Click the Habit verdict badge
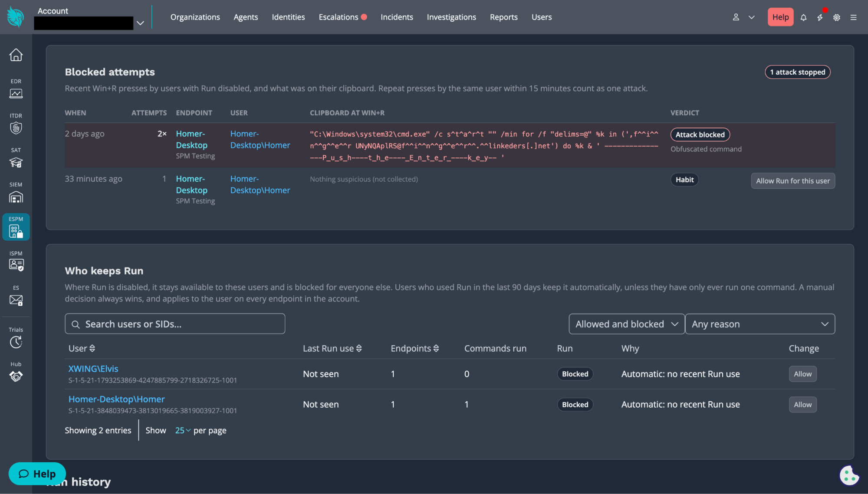The height and width of the screenshot is (494, 868). pos(684,180)
